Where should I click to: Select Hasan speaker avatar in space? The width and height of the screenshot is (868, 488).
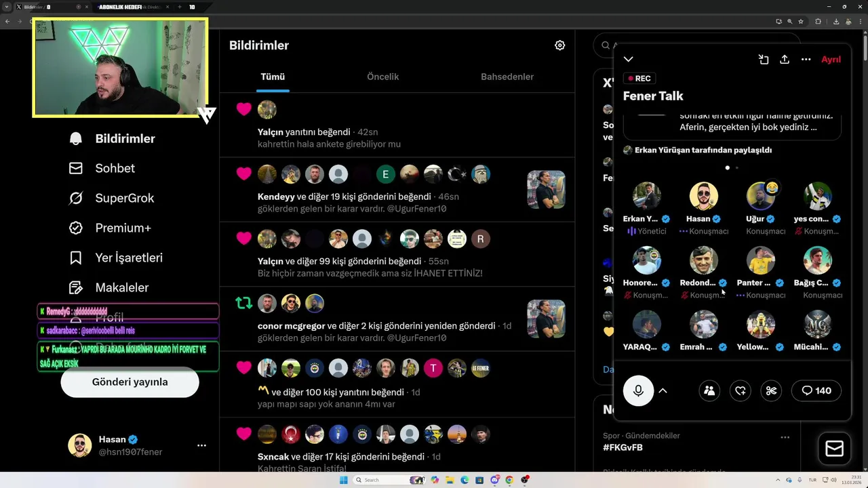pos(703,195)
